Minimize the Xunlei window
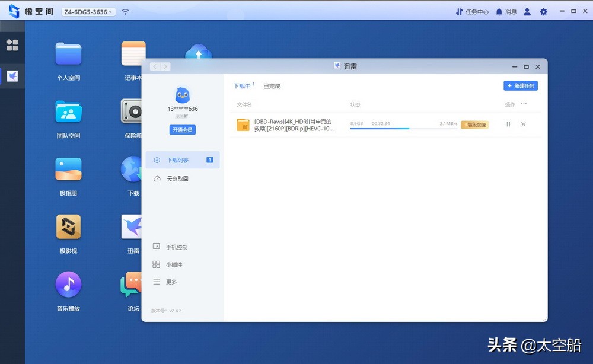The height and width of the screenshot is (364, 593). pyautogui.click(x=515, y=66)
